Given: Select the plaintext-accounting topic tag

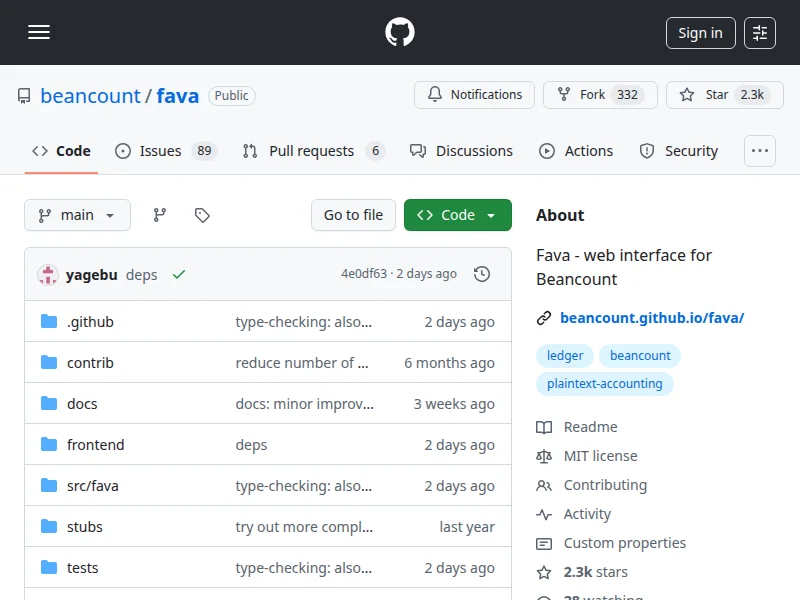Looking at the screenshot, I should pyautogui.click(x=604, y=383).
